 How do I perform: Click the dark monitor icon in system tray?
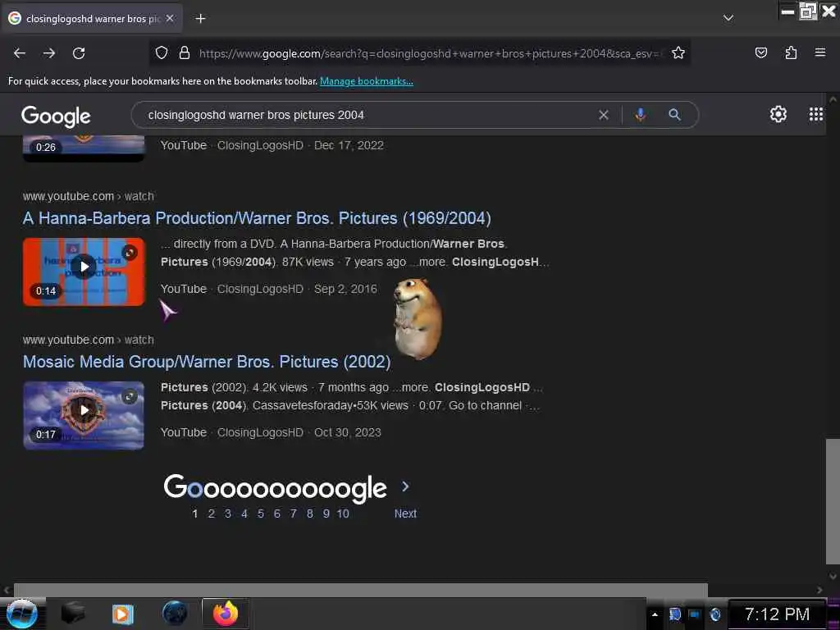694,614
